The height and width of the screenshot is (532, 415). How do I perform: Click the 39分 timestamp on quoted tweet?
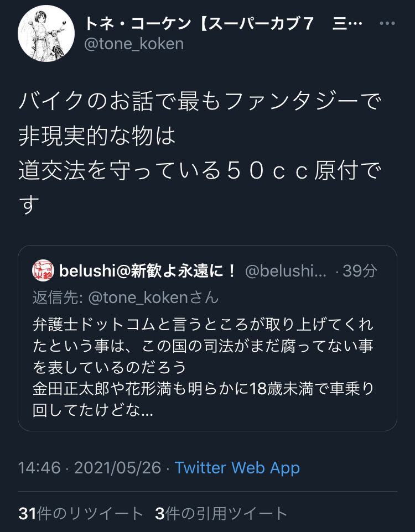pyautogui.click(x=361, y=268)
